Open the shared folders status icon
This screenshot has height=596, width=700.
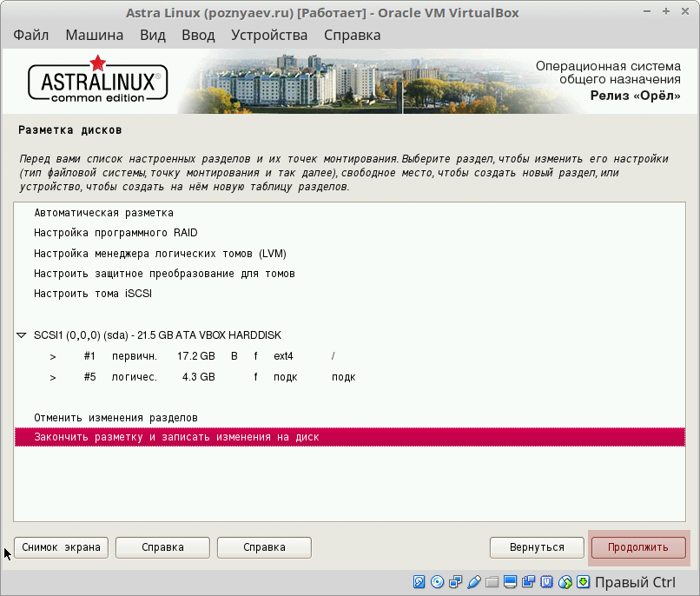click(x=492, y=582)
